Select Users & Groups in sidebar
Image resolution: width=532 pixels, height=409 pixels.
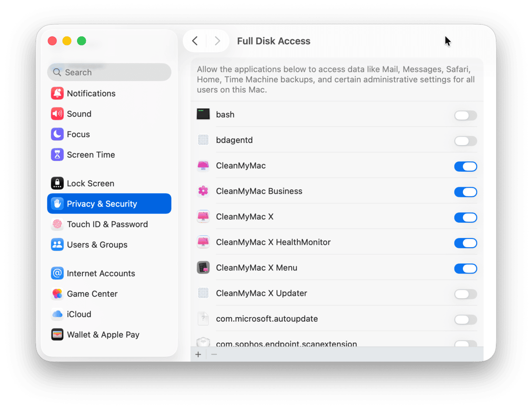tap(109, 245)
